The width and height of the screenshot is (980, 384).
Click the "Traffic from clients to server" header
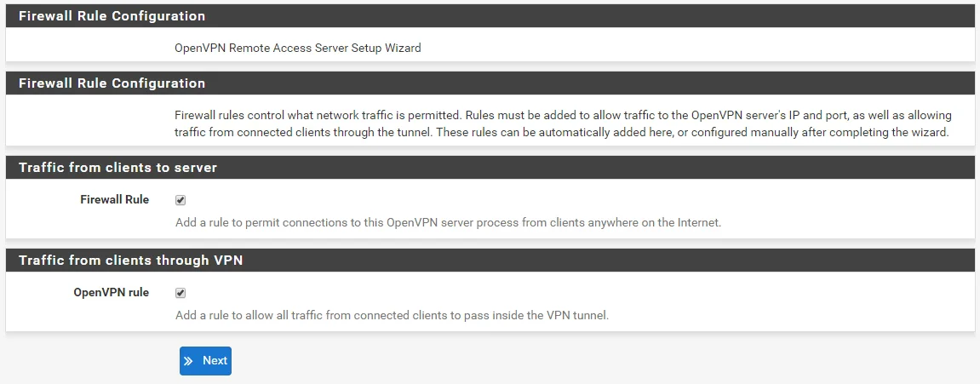[x=117, y=168]
